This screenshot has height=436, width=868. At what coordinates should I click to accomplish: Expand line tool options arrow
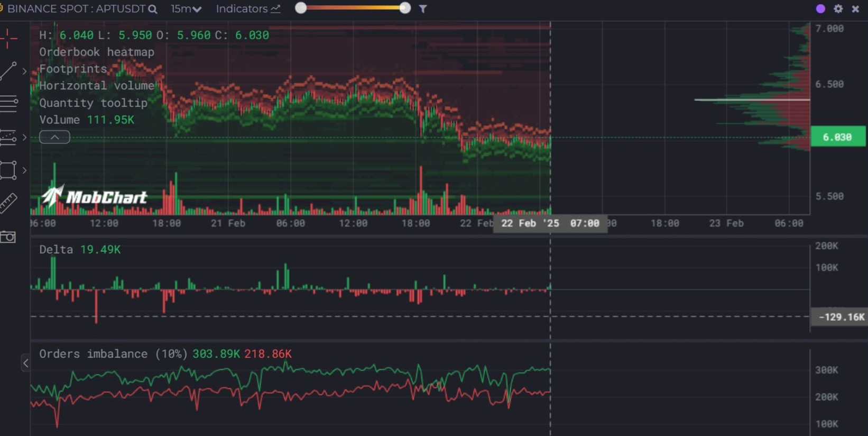[24, 71]
